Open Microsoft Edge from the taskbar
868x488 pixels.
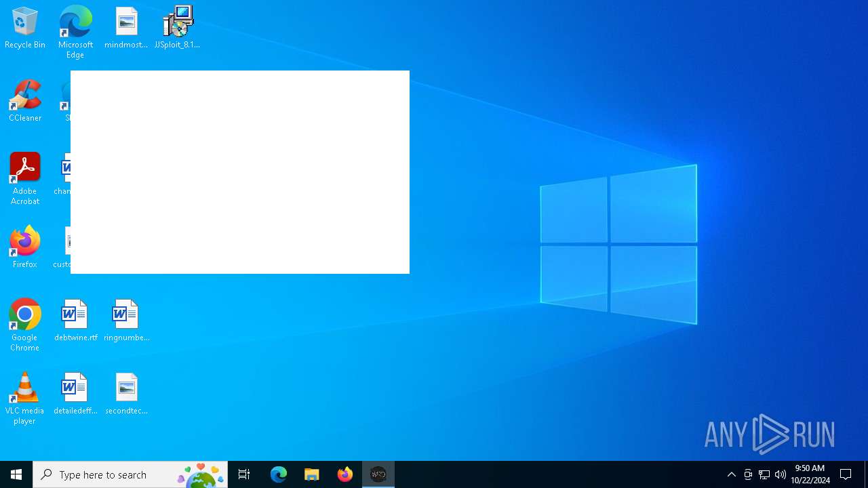[279, 474]
